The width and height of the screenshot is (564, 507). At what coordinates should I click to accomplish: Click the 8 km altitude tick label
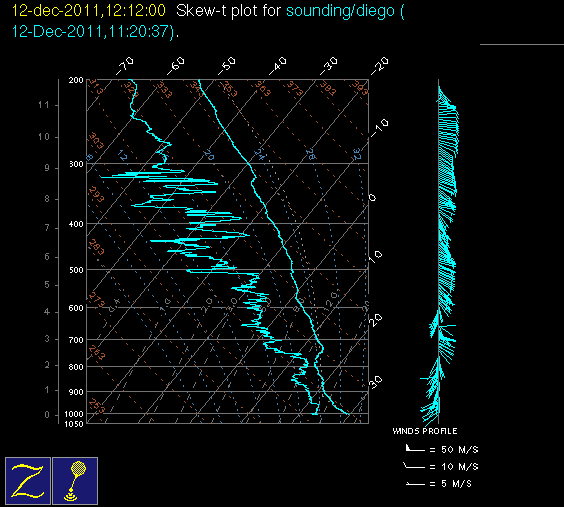tap(47, 199)
